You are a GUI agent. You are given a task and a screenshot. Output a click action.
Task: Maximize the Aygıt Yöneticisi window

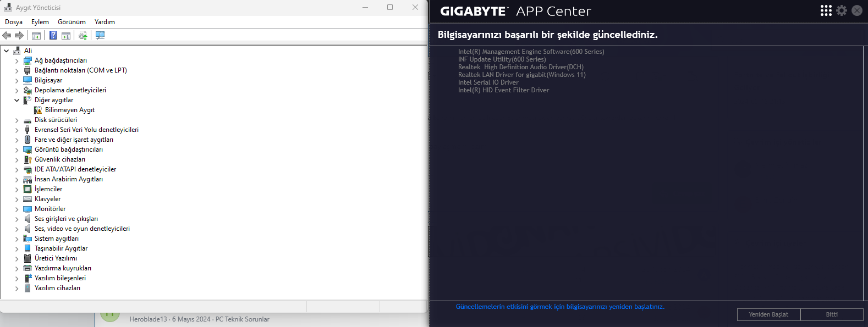click(x=390, y=7)
